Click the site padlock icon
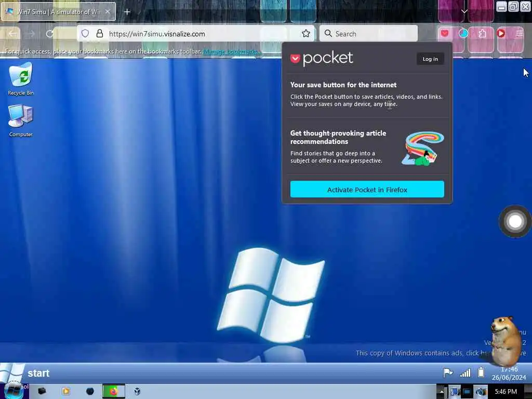The image size is (532, 399). point(99,33)
